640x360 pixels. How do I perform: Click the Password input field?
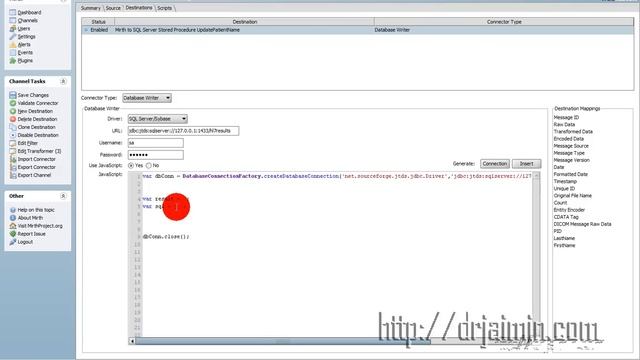[x=156, y=155]
